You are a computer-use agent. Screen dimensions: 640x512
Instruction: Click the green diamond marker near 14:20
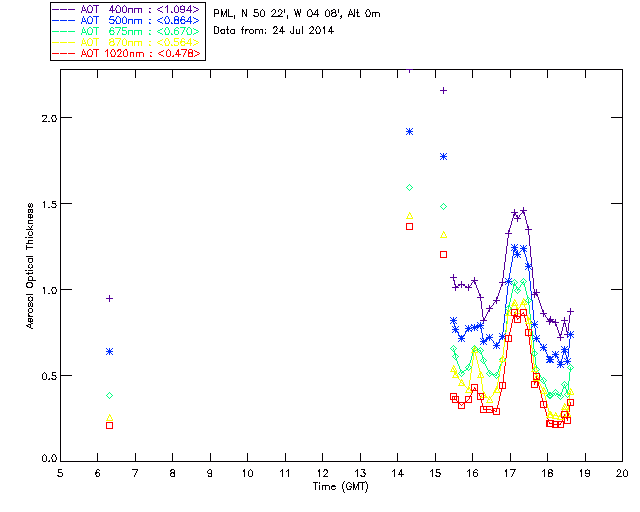tap(409, 188)
